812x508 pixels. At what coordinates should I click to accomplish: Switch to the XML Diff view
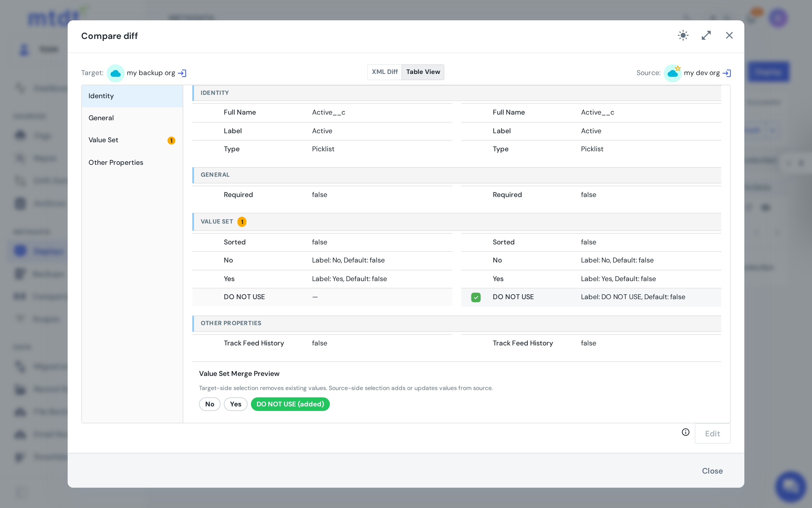click(x=385, y=72)
